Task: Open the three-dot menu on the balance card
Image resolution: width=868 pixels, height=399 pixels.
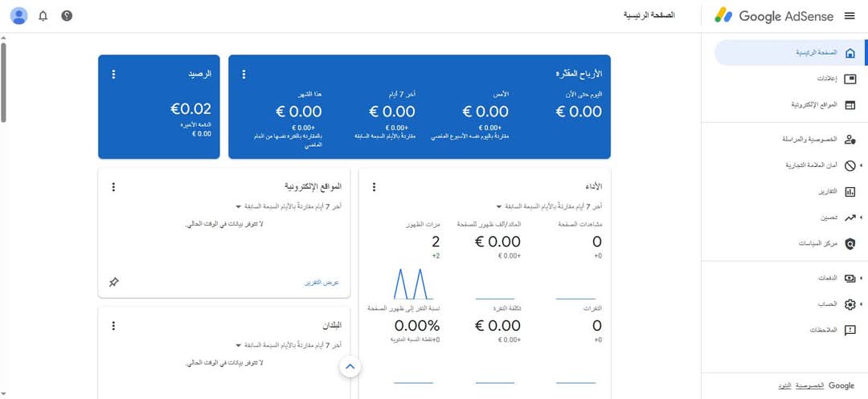Action: [113, 74]
